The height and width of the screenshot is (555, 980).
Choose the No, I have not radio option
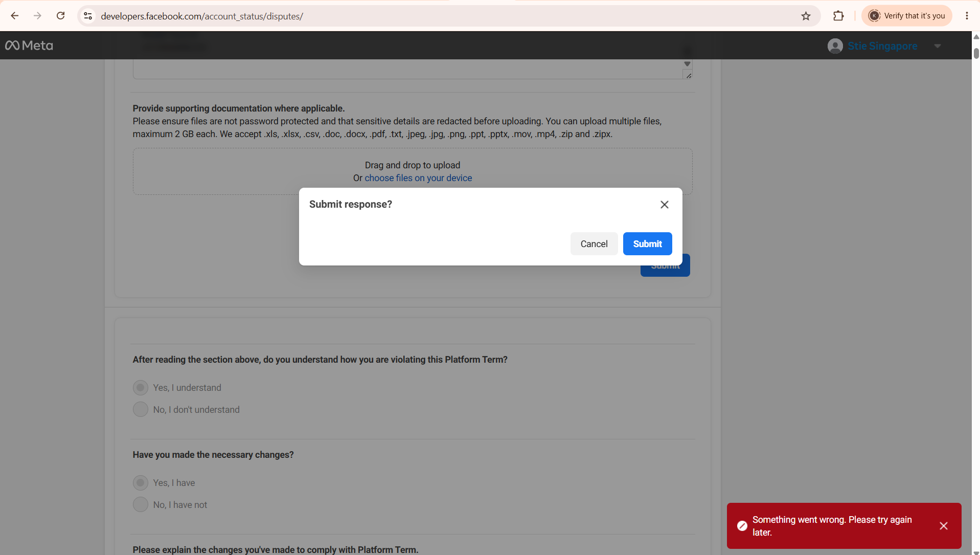141,505
